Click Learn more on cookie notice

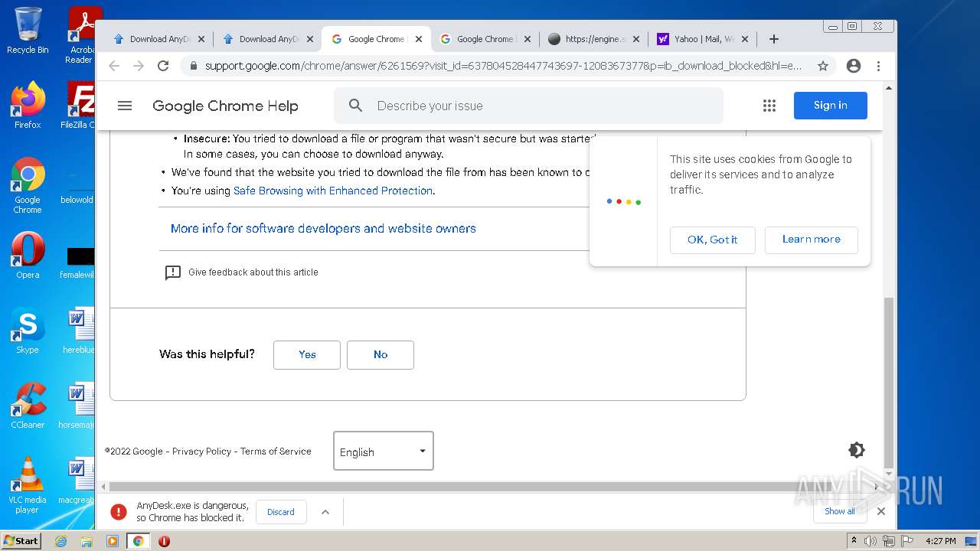[812, 240]
